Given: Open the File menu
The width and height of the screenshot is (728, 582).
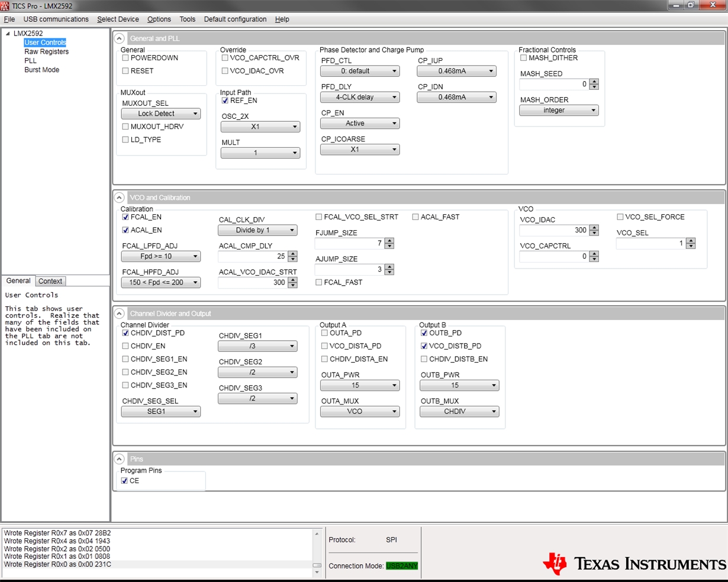Looking at the screenshot, I should (x=9, y=20).
